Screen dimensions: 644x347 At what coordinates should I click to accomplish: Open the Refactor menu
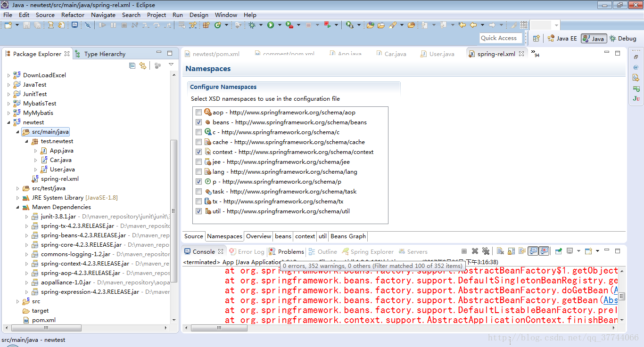pyautogui.click(x=73, y=15)
